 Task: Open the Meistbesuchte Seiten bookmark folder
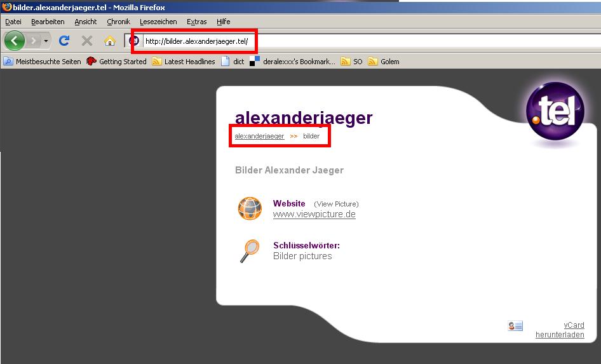click(43, 62)
